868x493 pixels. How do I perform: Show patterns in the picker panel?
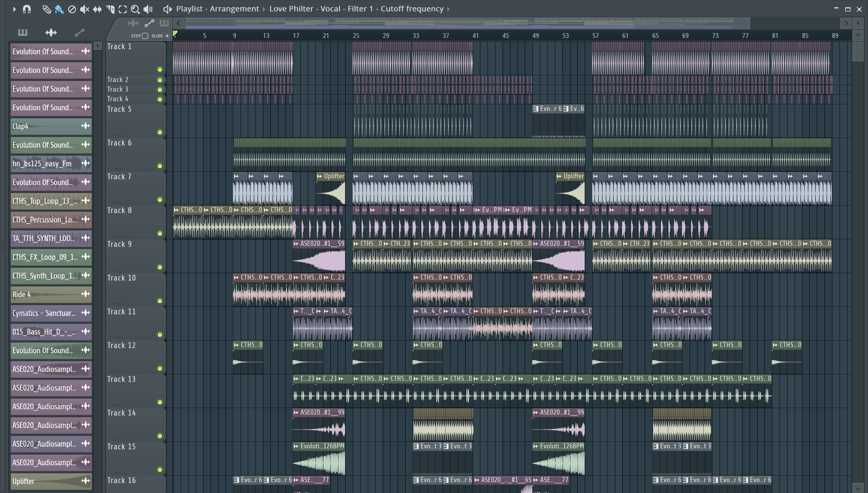[23, 33]
